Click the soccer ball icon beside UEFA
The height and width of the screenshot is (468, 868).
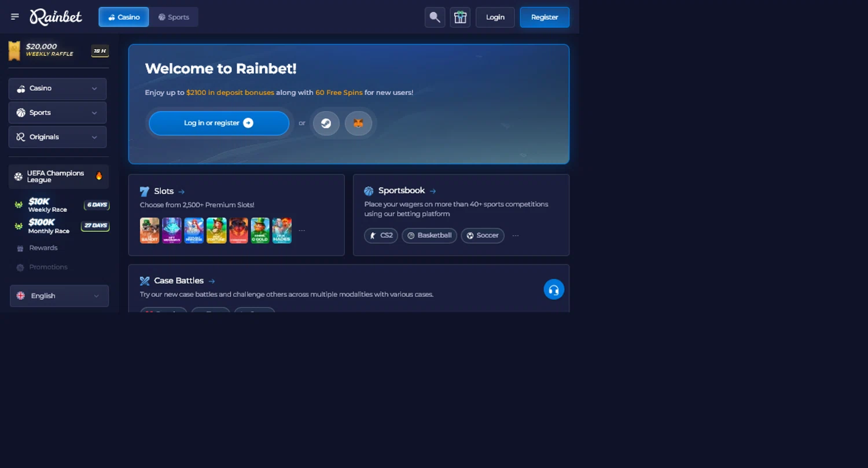pos(19,176)
